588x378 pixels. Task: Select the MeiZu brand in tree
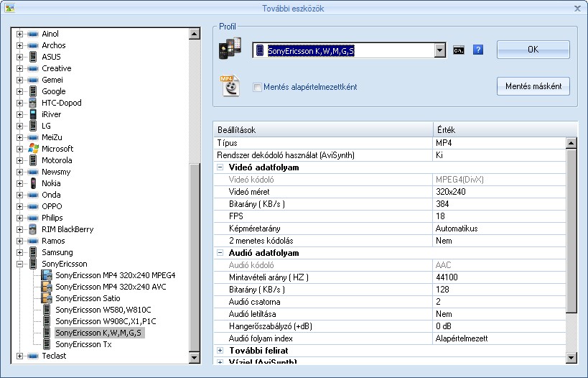tap(52, 137)
